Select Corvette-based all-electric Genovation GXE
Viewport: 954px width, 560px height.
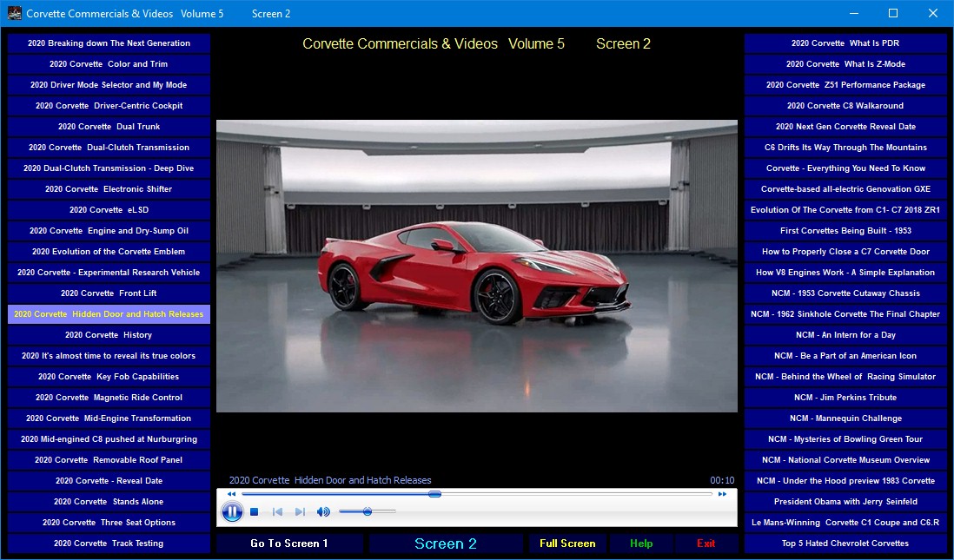tap(845, 189)
